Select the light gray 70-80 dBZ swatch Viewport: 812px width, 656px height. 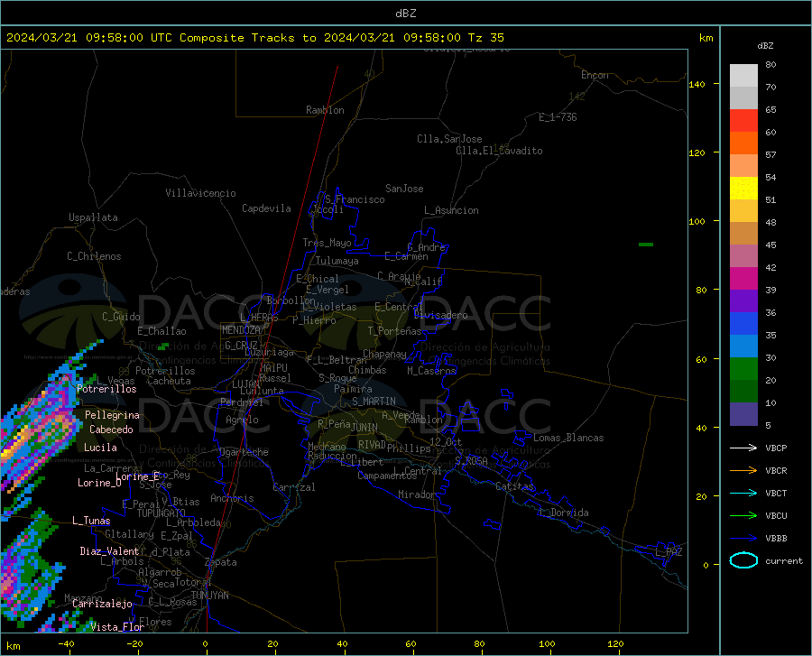(743, 76)
